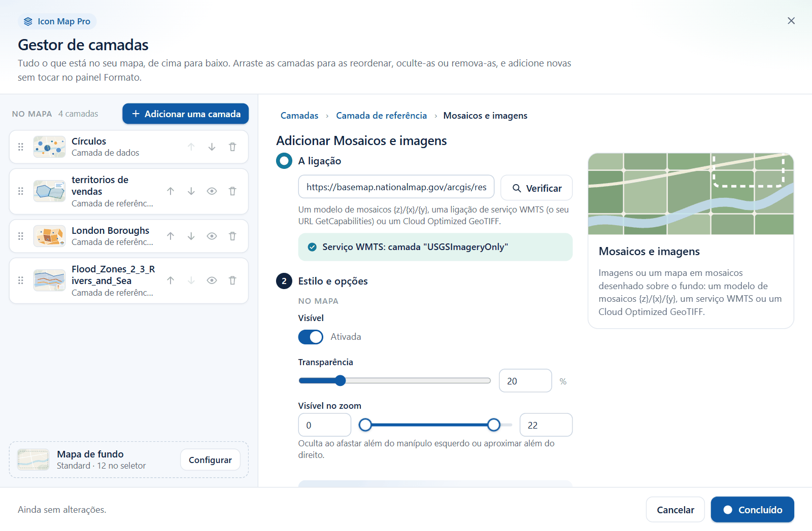The width and height of the screenshot is (812, 531).
Task: Click the zoom range left handle
Action: [365, 425]
